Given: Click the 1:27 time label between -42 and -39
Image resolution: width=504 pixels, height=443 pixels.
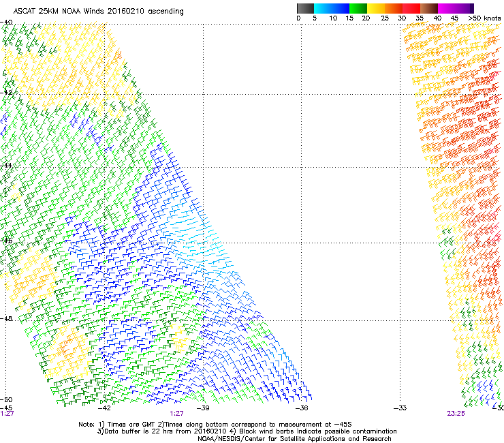Looking at the screenshot, I should tap(177, 414).
